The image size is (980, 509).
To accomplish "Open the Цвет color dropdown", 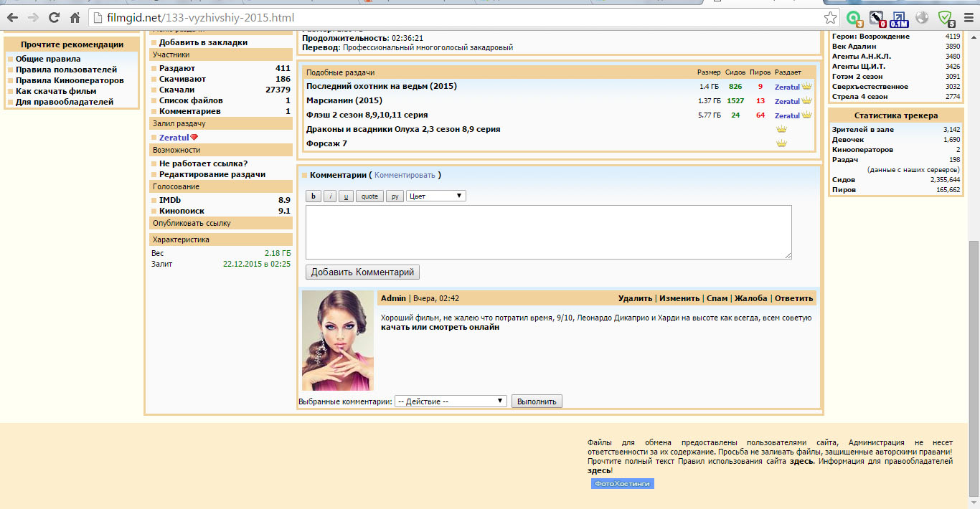I will [436, 196].
